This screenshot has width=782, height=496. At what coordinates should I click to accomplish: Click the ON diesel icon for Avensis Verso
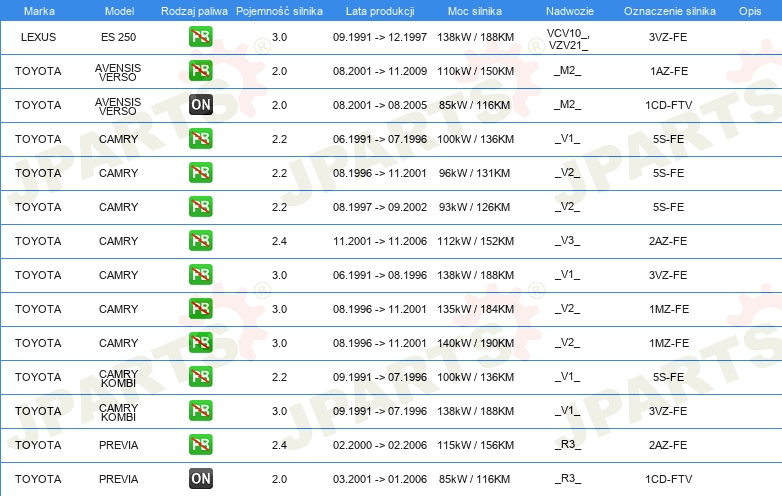(x=200, y=105)
